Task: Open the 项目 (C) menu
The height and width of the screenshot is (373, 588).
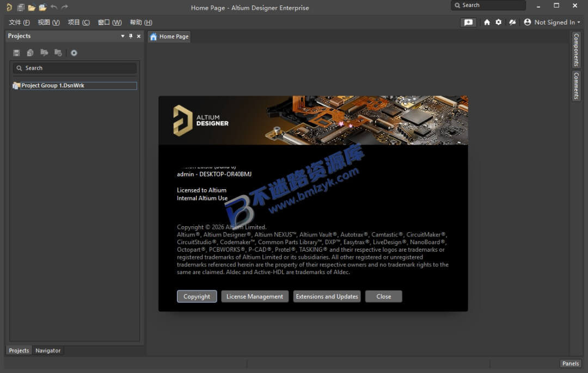Action: [79, 22]
